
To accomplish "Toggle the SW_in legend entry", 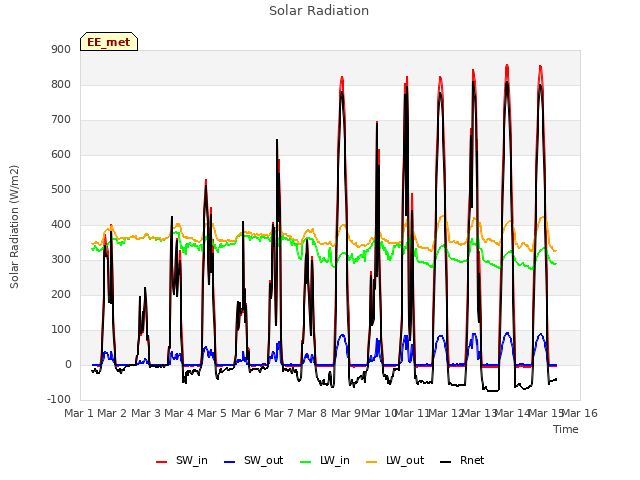I will tap(182, 460).
